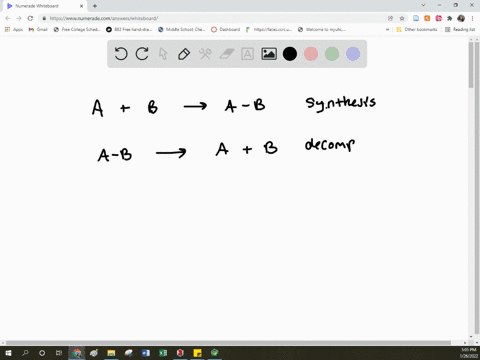Insert an image with picture tool
480x360 pixels.
[x=269, y=54]
